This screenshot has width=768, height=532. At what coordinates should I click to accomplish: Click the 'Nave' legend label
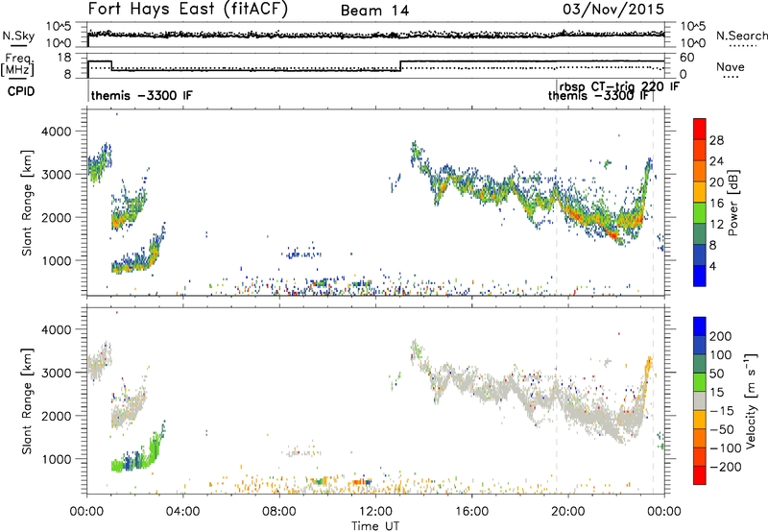(731, 66)
